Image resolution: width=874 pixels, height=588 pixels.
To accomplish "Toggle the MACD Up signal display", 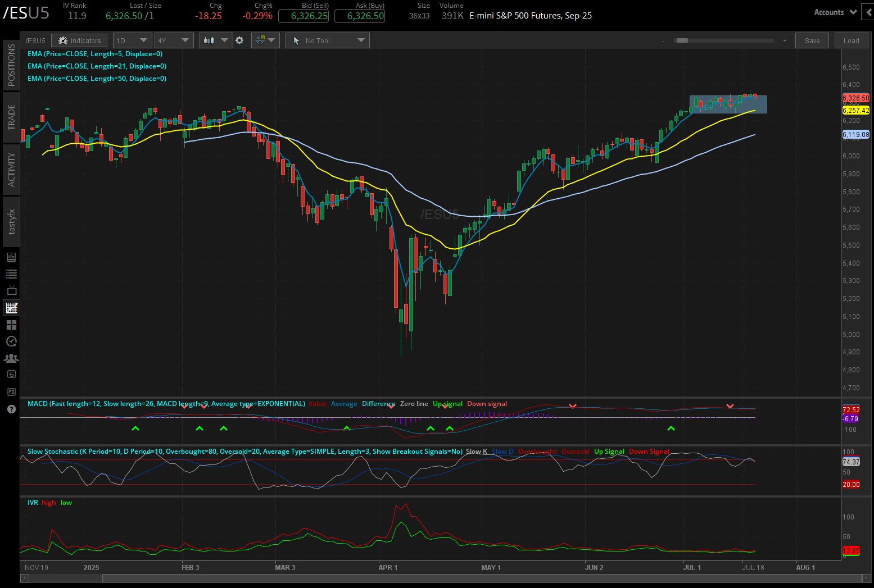I will 447,403.
